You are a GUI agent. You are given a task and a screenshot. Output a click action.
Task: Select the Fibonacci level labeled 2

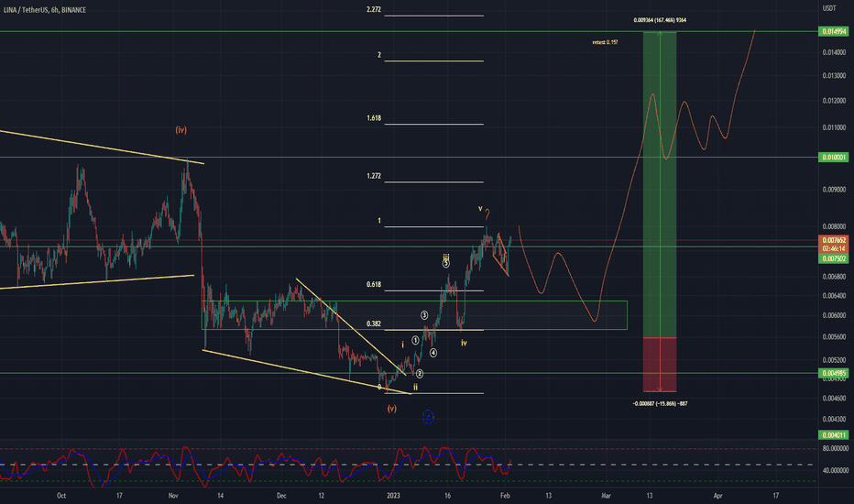point(379,55)
